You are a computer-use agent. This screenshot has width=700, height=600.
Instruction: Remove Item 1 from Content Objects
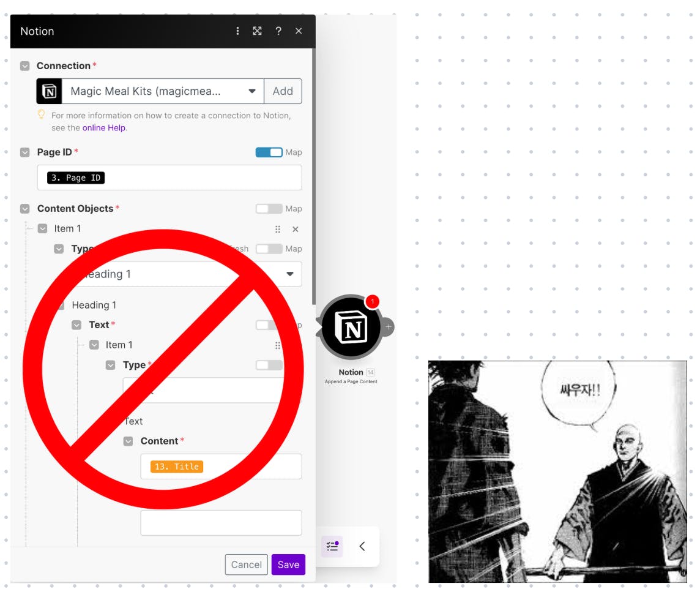point(296,229)
